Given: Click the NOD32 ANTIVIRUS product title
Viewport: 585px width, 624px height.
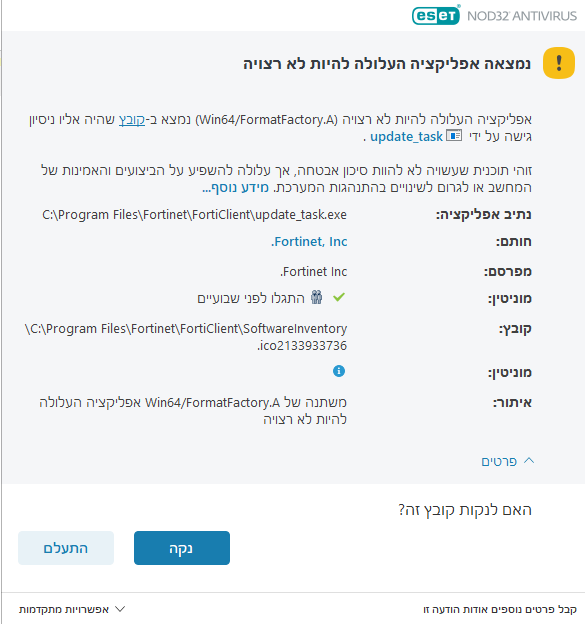Looking at the screenshot, I should pyautogui.click(x=522, y=16).
